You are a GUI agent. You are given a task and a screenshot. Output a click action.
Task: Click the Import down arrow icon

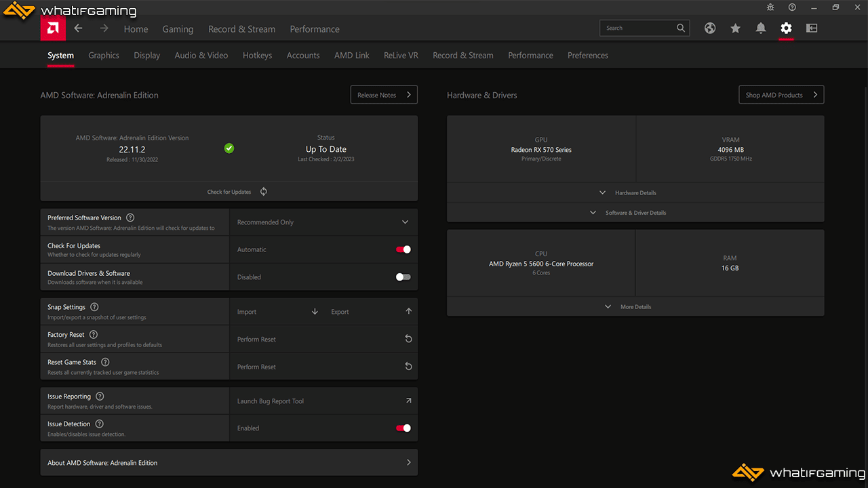click(x=315, y=312)
